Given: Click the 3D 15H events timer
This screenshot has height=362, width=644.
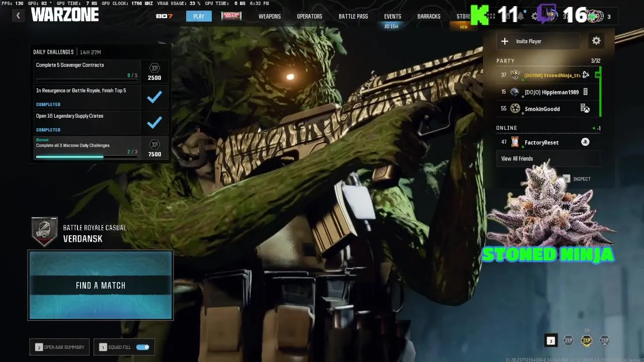Looking at the screenshot, I should tap(391, 27).
